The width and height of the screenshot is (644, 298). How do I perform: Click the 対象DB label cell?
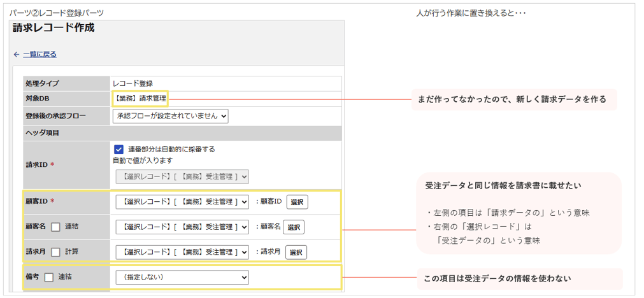click(66, 99)
